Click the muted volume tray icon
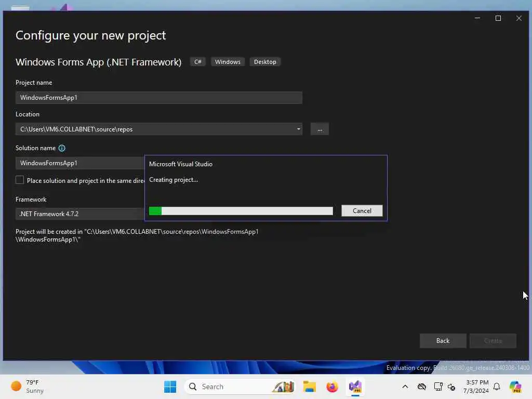Viewport: 532px width, 399px height. (451, 387)
